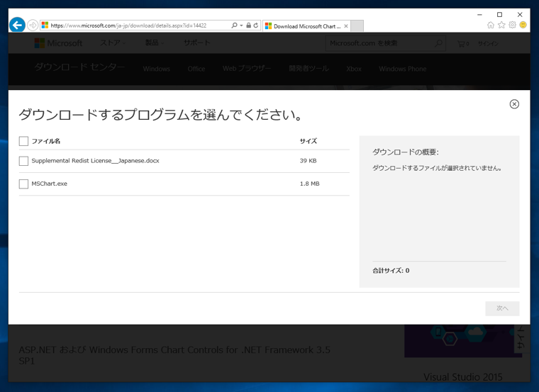Minimize the browser window

pyautogui.click(x=479, y=14)
